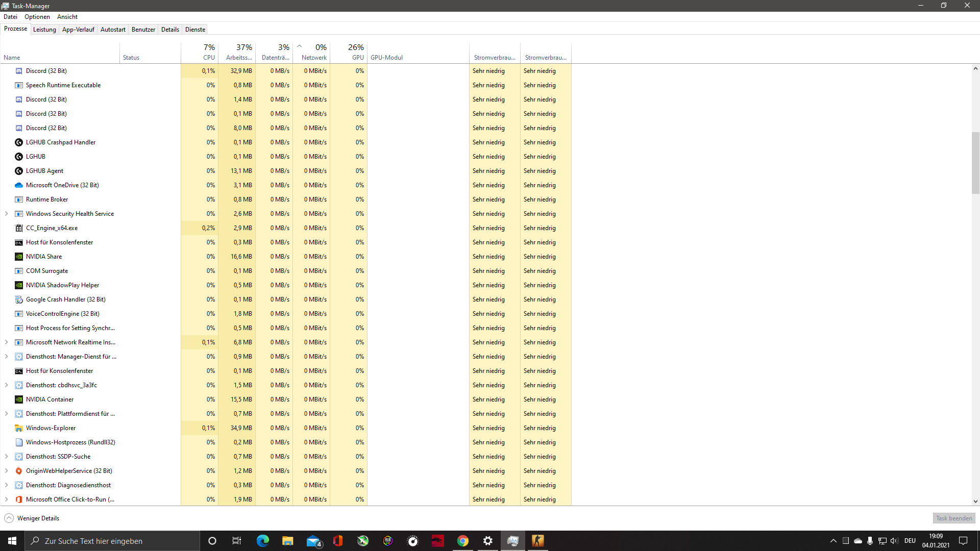Launch Google Chrome from the taskbar
The width and height of the screenshot is (980, 551).
pos(463,541)
